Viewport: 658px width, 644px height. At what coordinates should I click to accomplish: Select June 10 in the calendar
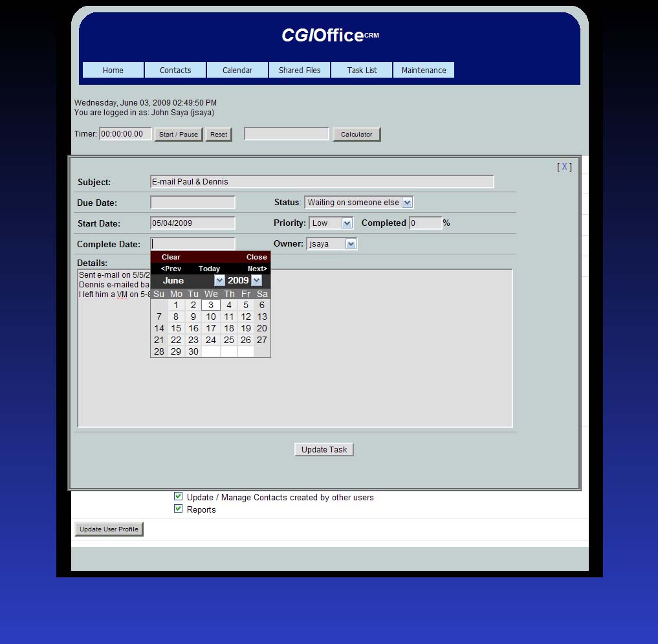click(211, 316)
